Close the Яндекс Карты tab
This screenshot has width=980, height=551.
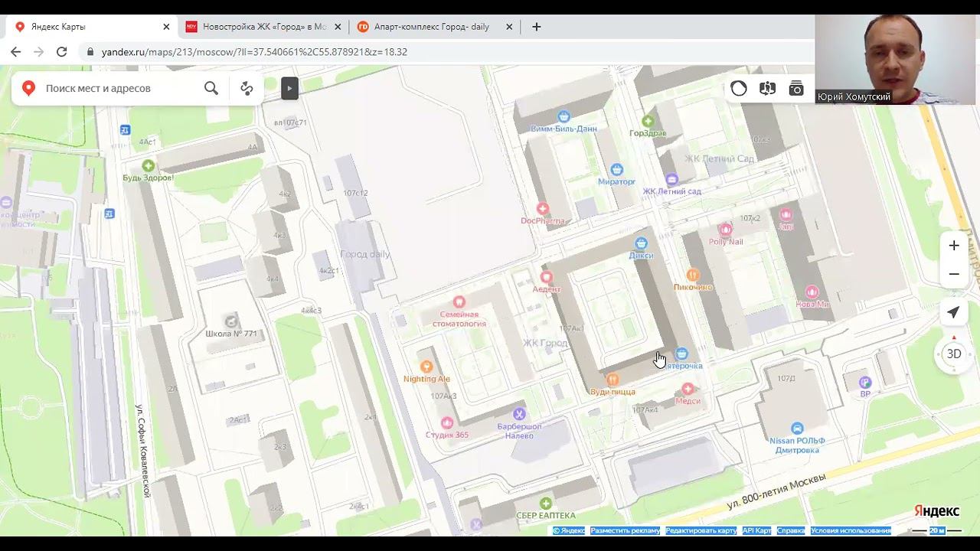tap(166, 27)
